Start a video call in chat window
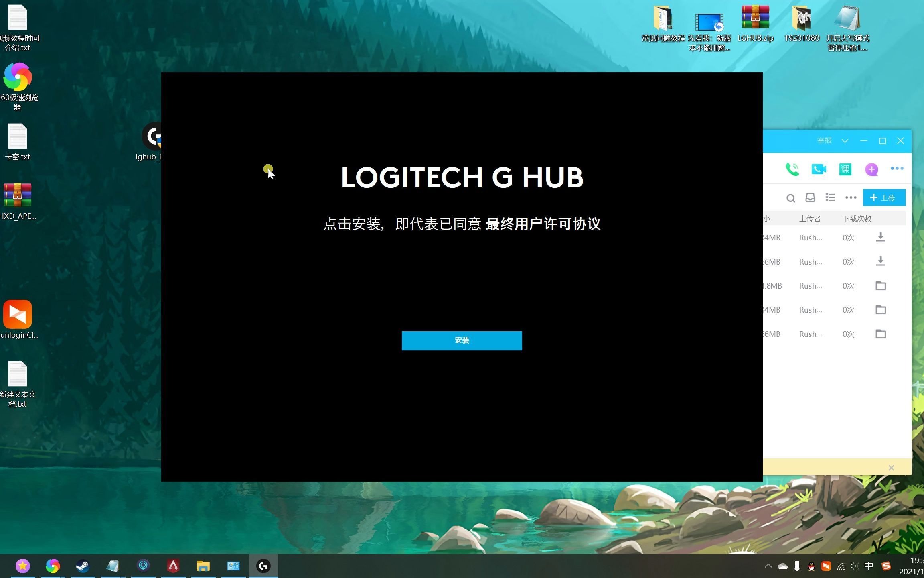This screenshot has width=924, height=578. click(818, 169)
